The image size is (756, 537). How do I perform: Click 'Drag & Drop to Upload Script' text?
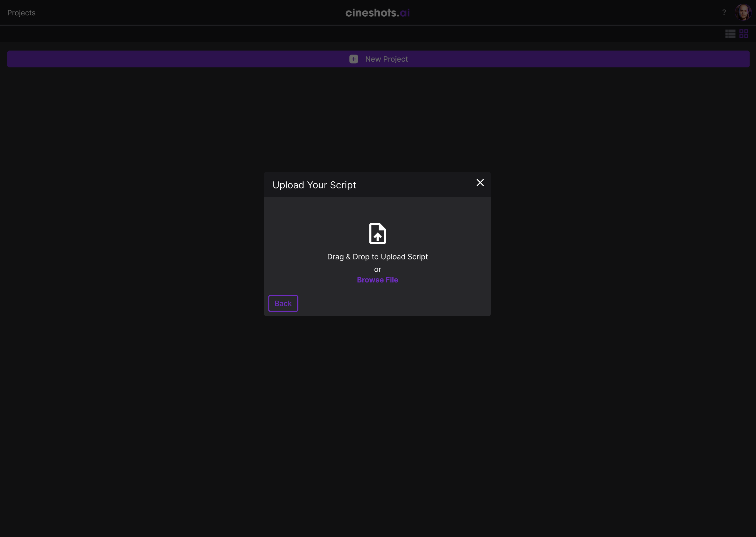[x=377, y=256]
